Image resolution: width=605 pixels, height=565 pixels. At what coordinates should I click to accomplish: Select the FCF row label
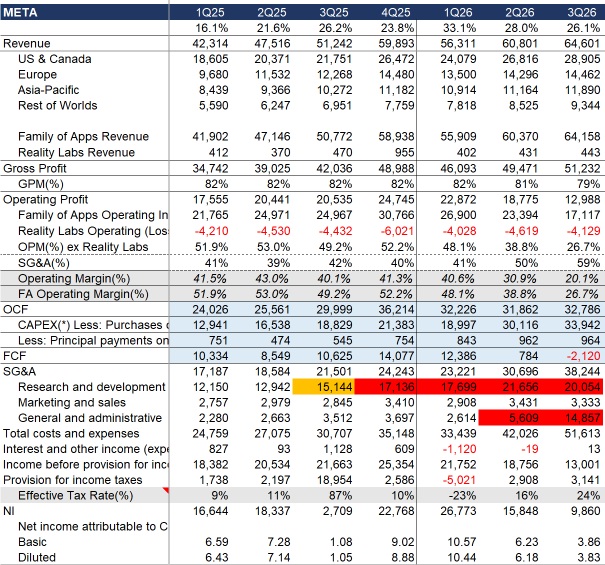tap(14, 355)
